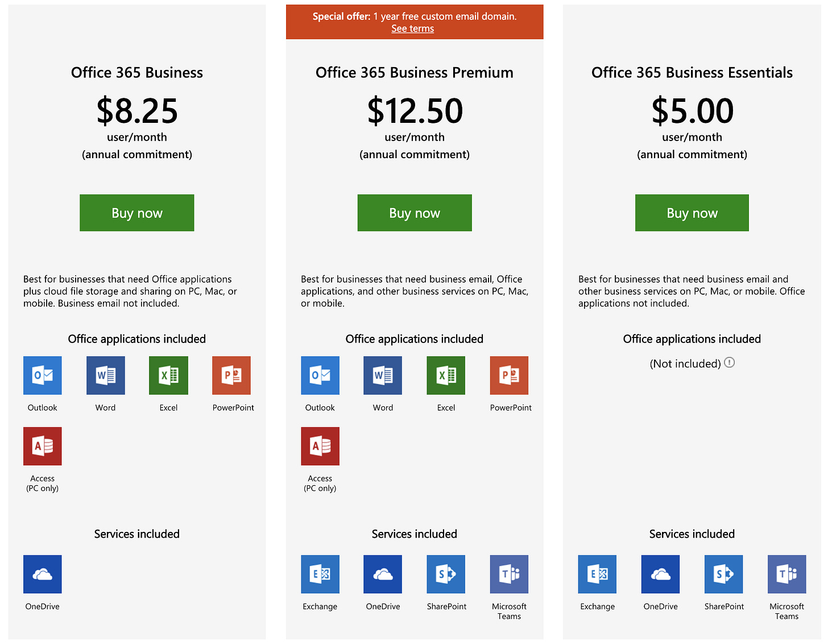Click the Business Premium description starting 'Best for businesses'
This screenshot has width=828, height=644.
[x=415, y=291]
